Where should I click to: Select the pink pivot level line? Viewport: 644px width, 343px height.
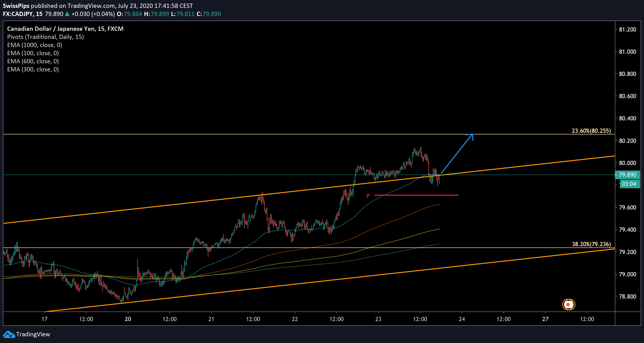tap(417, 195)
